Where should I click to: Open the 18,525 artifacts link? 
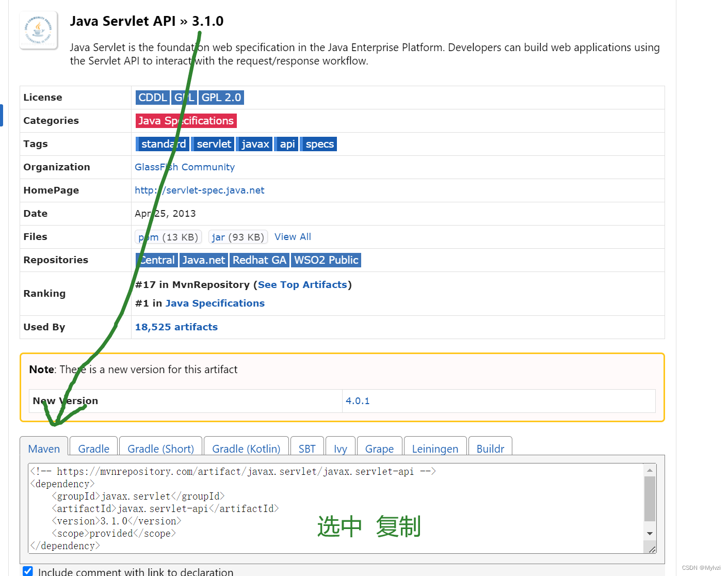[x=176, y=327]
